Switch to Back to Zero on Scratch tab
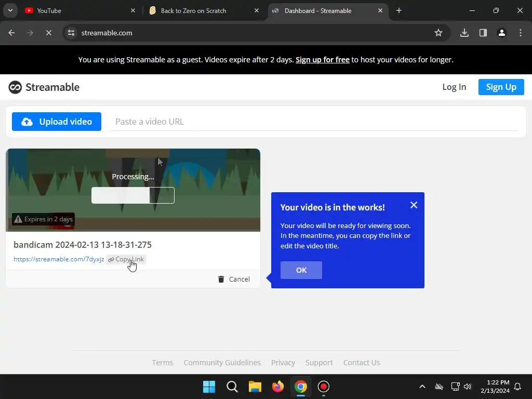The width and height of the screenshot is (532, 399). click(x=204, y=11)
